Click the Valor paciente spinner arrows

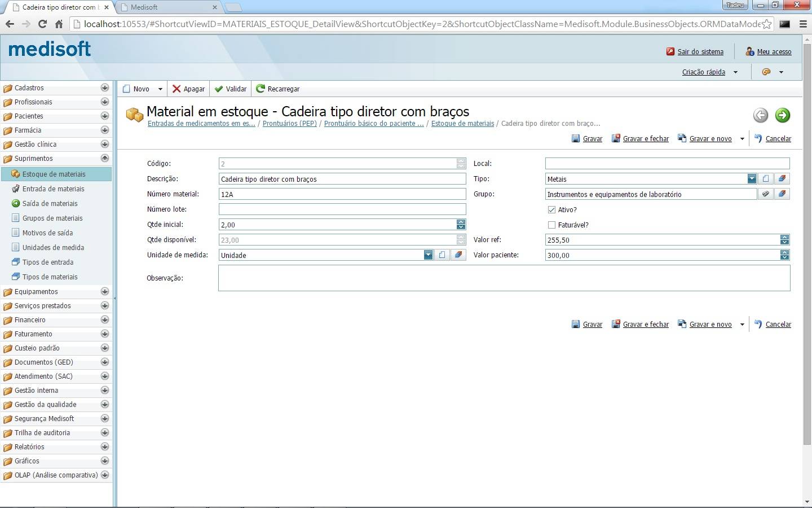tap(784, 255)
